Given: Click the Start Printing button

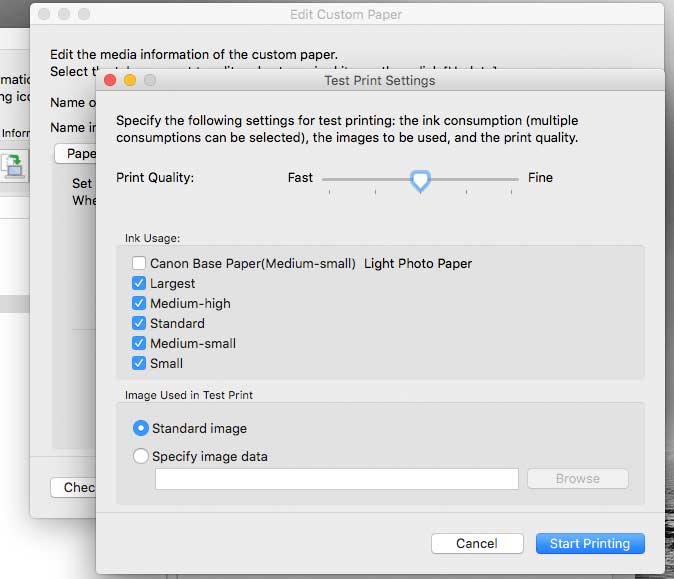Looking at the screenshot, I should [x=590, y=543].
